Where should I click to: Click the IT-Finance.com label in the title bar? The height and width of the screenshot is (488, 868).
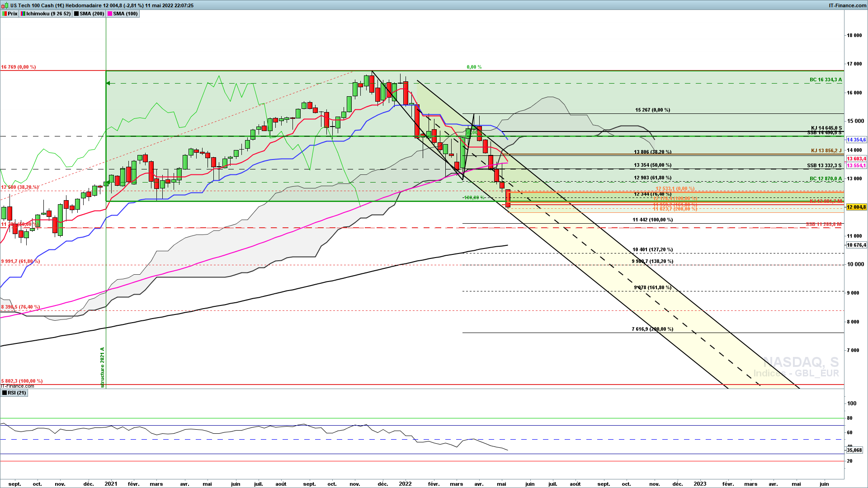pyautogui.click(x=847, y=5)
